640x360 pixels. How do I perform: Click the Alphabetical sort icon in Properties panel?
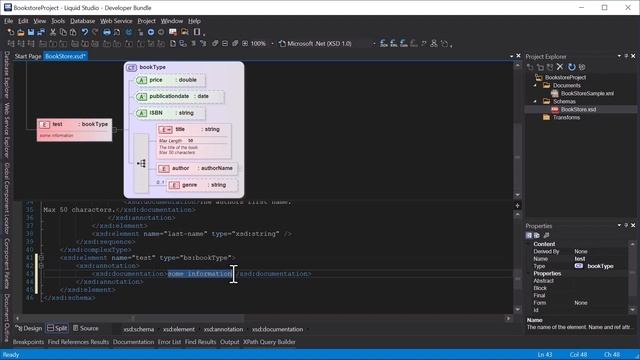coord(537,236)
